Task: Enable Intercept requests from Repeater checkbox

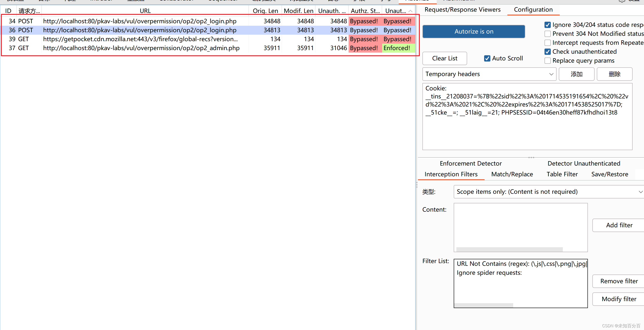Action: click(x=547, y=43)
